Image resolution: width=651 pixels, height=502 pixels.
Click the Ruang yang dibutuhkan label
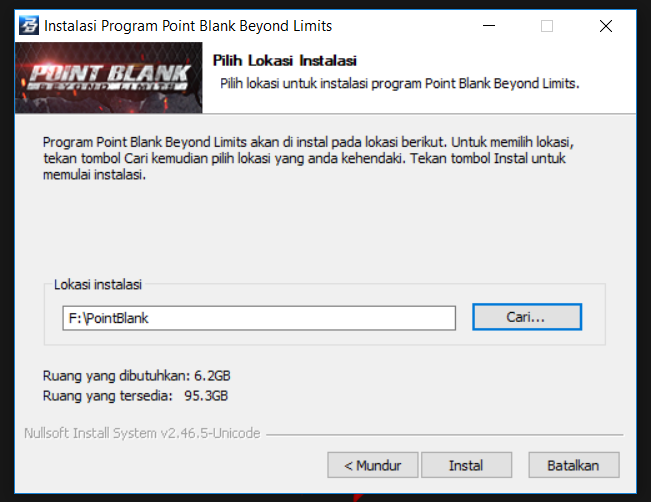click(116, 376)
